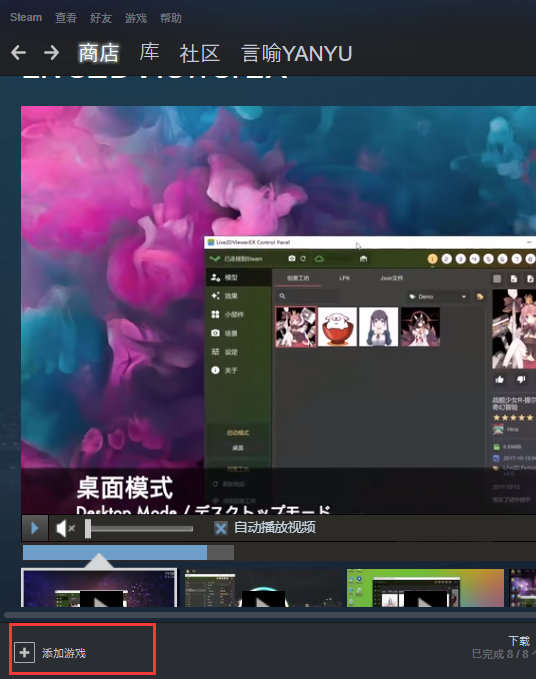Click the thumbnail strip horizontal scrollbar
The height and width of the screenshot is (679, 536).
pyautogui.click(x=270, y=615)
